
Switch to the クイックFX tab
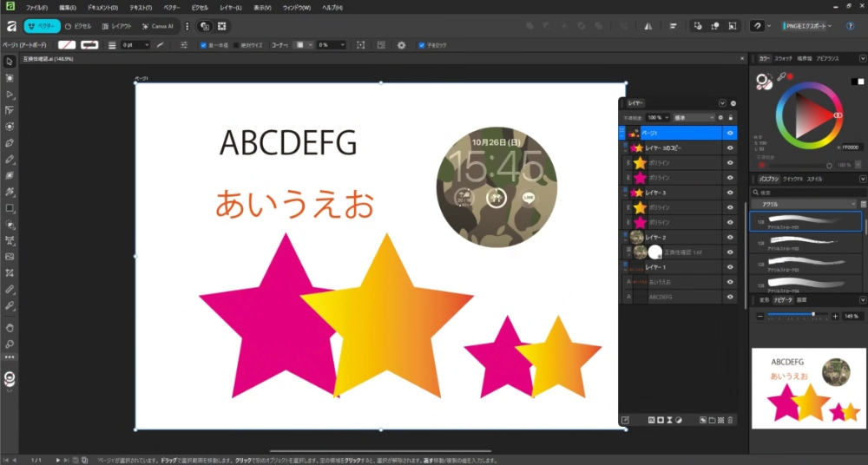[792, 179]
